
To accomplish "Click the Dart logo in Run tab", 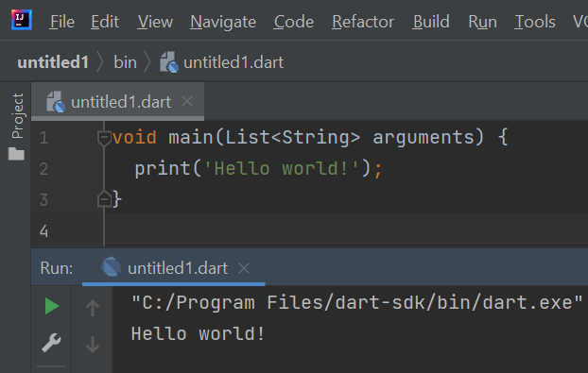I will point(111,267).
